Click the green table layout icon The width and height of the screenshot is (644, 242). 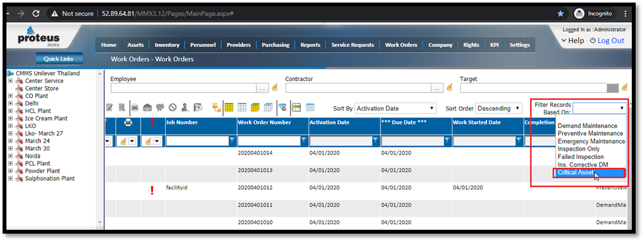point(296,108)
